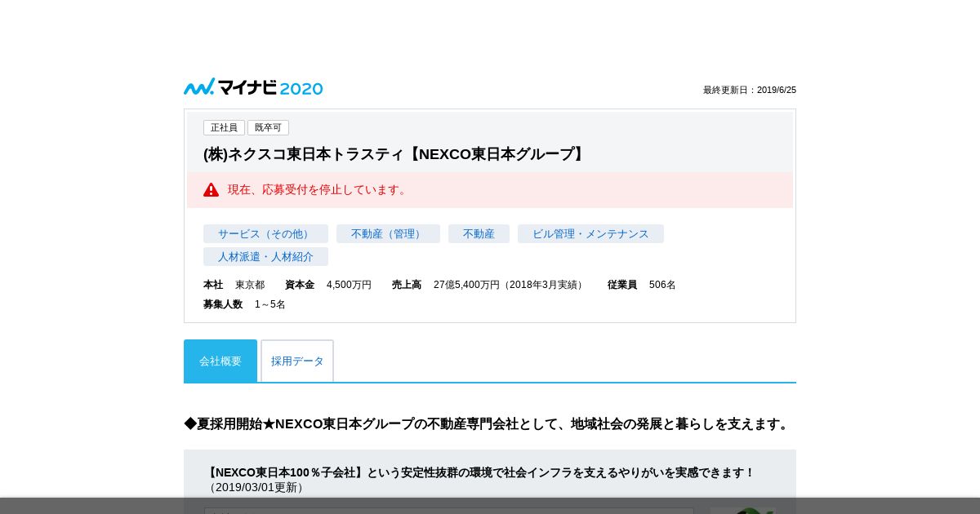Switch to the 採用データ tab
Viewport: 980px width, 514px height.
[x=297, y=361]
